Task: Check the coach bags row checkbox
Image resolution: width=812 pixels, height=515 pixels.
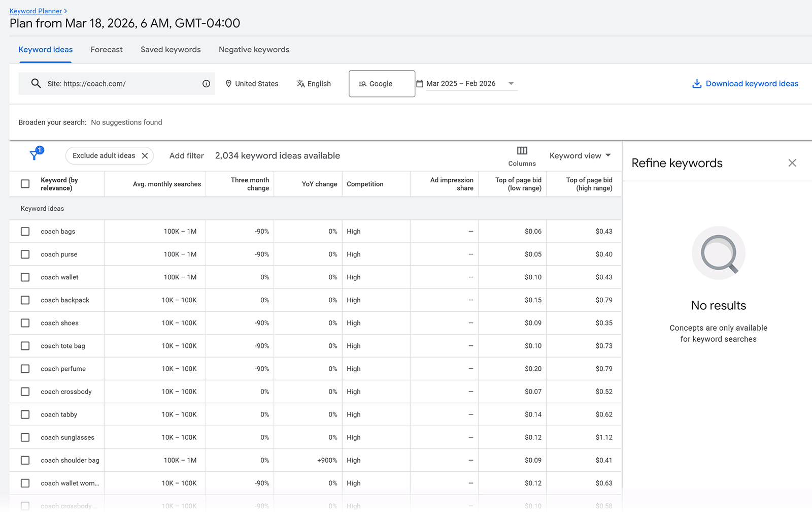Action: tap(25, 231)
